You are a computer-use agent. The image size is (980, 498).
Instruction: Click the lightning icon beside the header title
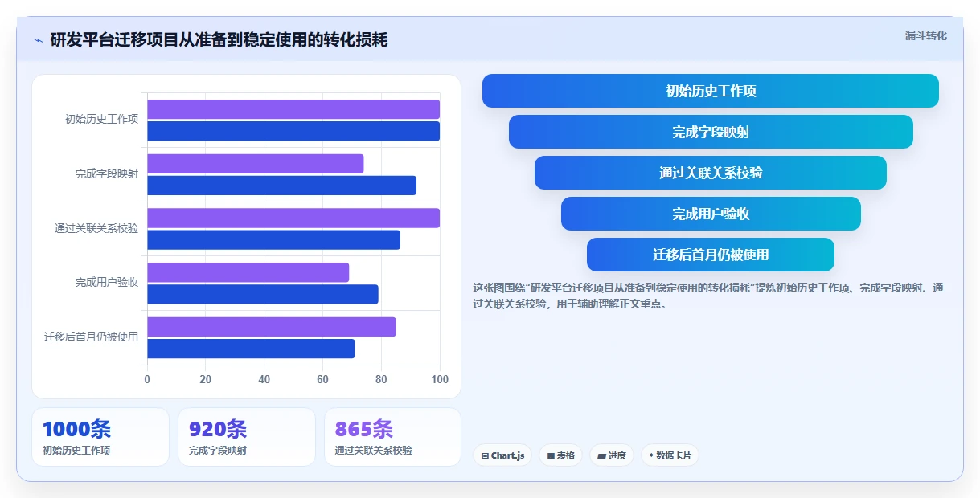(38, 39)
